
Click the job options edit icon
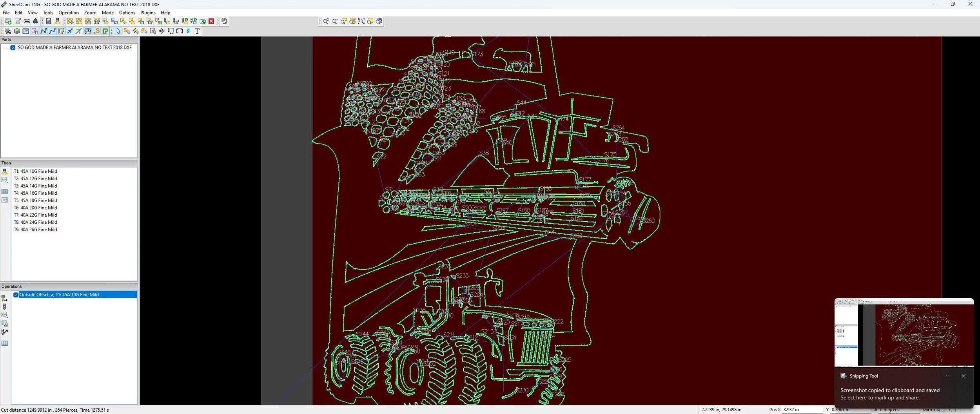(18, 21)
